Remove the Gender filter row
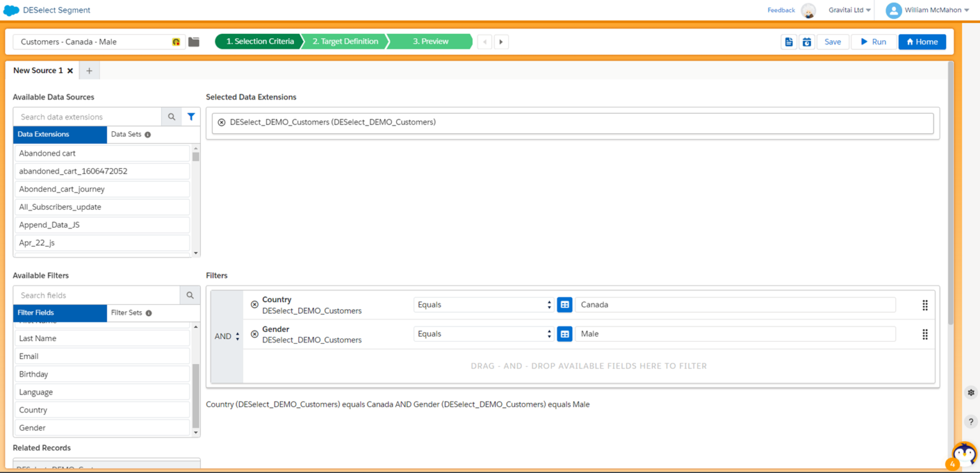 (x=255, y=334)
